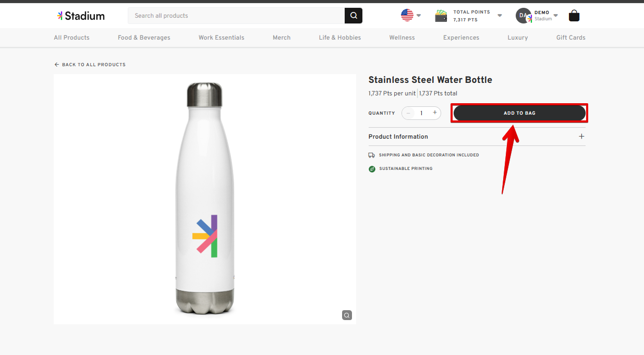Click the search magnifier button

click(353, 16)
